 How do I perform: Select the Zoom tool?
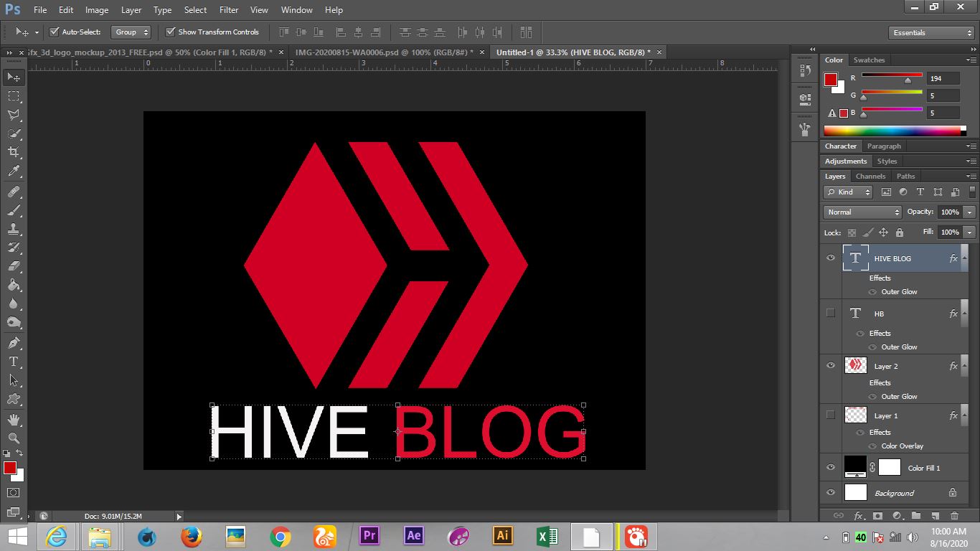point(14,438)
